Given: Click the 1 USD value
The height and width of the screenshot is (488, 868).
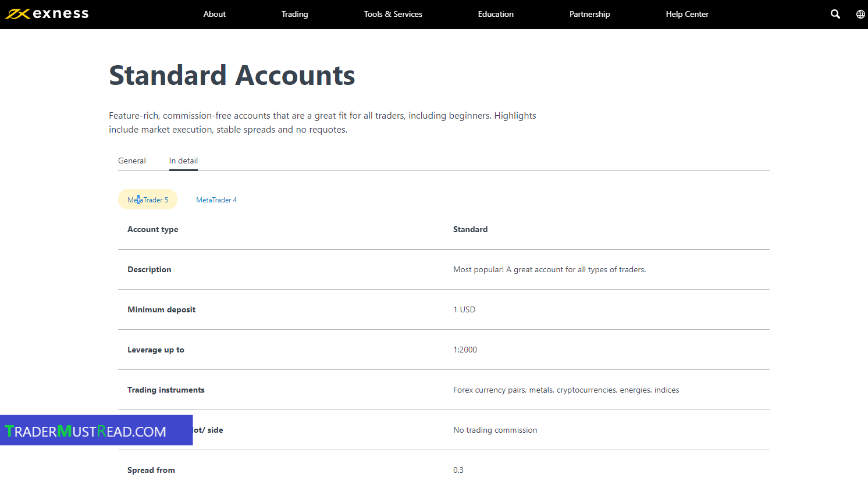Looking at the screenshot, I should click(464, 309).
